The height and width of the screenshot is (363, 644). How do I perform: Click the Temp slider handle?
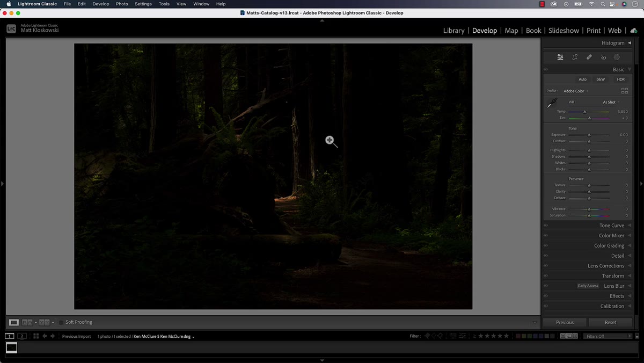[585, 112]
